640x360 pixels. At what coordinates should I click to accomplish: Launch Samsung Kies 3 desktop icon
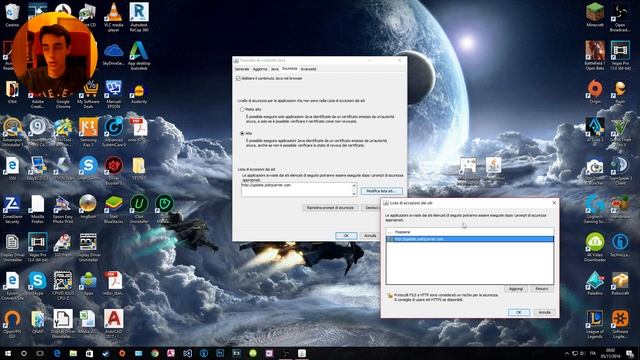pos(89,132)
